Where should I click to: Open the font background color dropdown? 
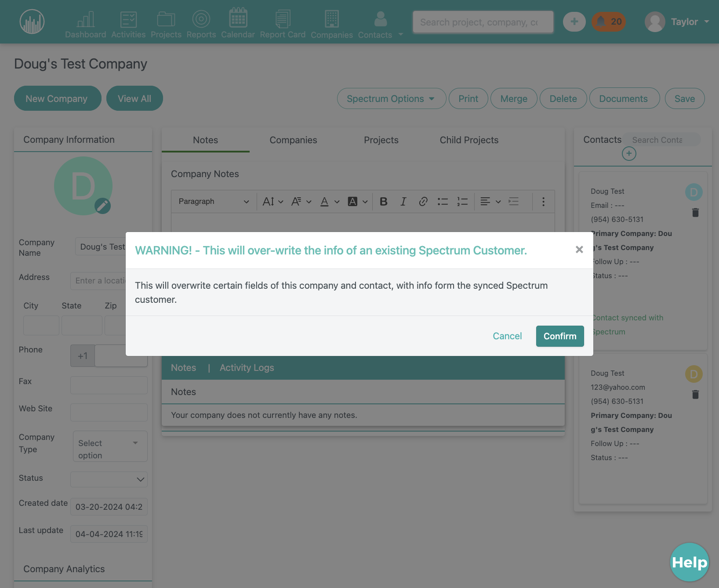(x=357, y=201)
